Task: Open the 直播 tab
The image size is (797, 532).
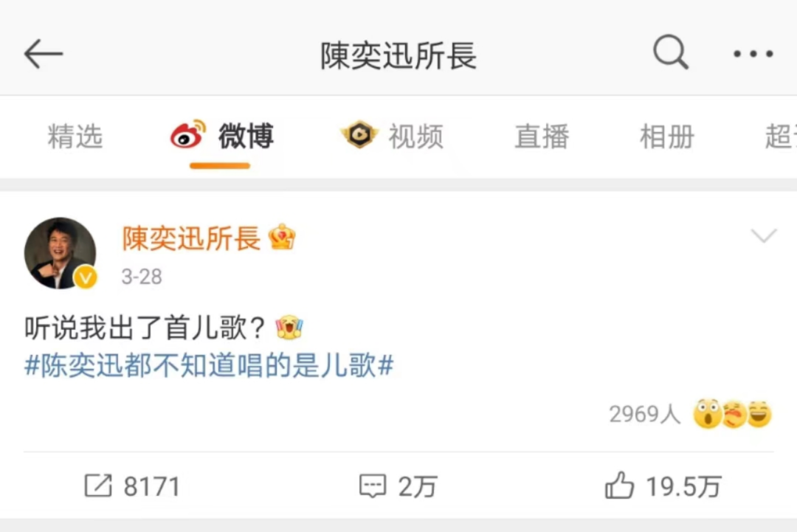Action: click(542, 137)
